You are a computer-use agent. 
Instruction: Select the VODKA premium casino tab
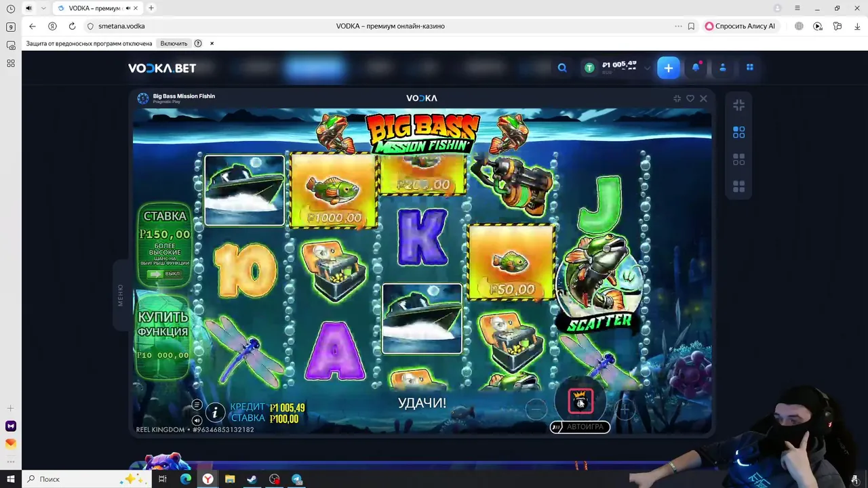(x=97, y=8)
